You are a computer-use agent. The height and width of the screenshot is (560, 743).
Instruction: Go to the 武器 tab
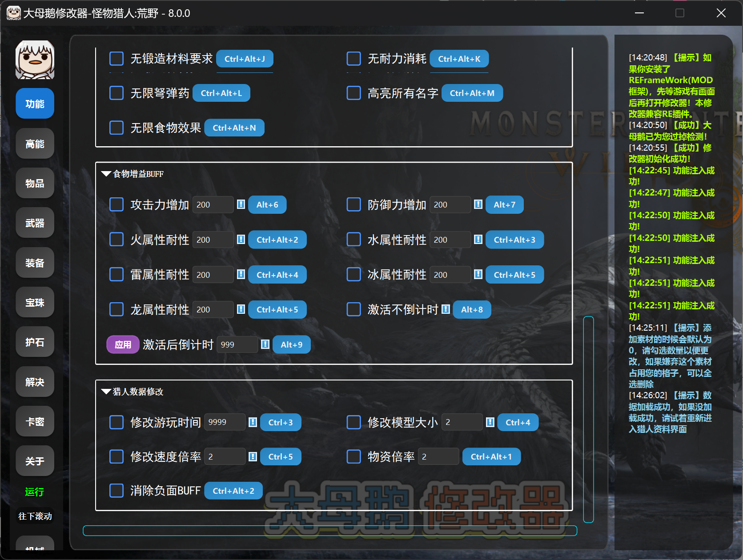click(35, 223)
